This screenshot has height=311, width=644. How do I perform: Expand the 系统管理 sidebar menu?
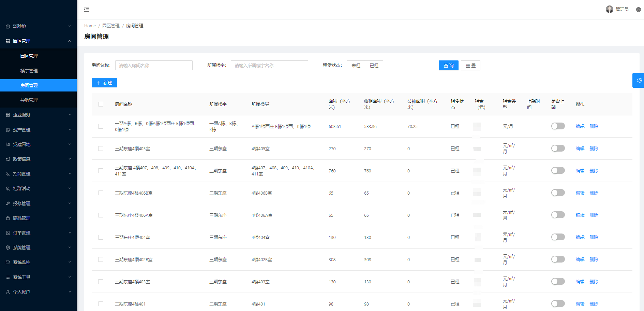click(38, 248)
